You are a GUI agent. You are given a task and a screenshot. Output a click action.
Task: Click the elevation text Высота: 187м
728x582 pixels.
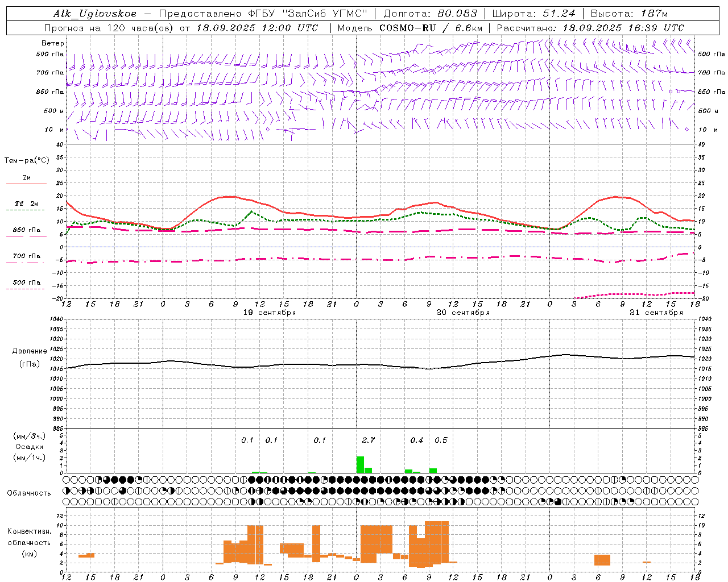(x=629, y=14)
